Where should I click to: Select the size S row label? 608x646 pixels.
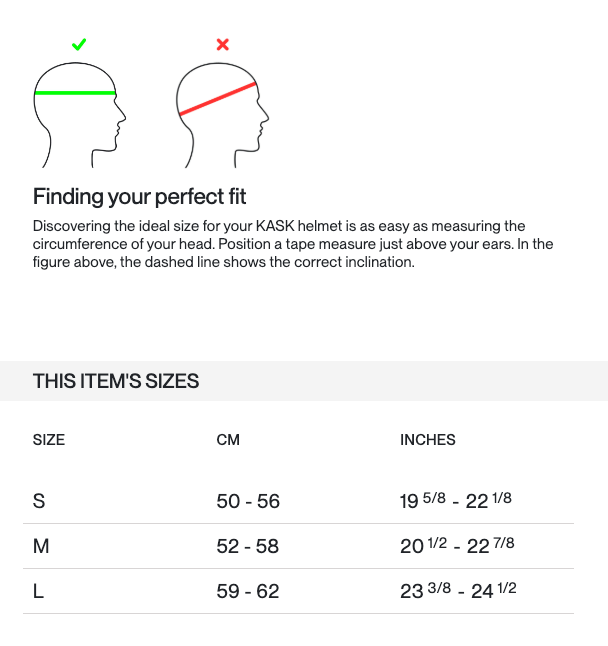39,501
